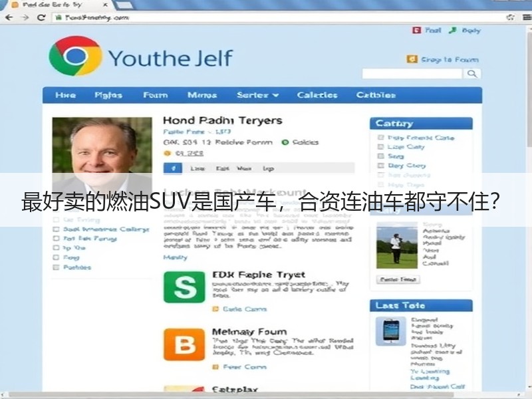Open the 'Foum' navigation item
This screenshot has width=532, height=399.
[x=156, y=95]
